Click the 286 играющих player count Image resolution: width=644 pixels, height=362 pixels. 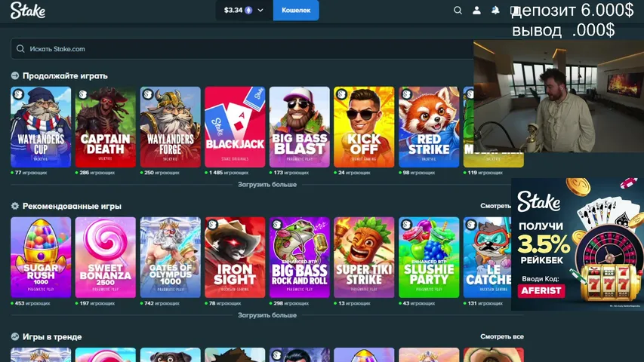(x=97, y=173)
